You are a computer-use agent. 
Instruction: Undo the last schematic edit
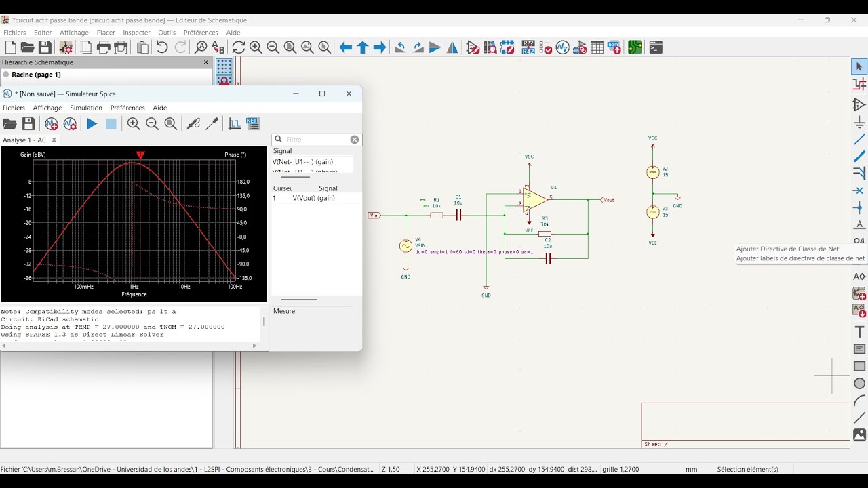(162, 47)
